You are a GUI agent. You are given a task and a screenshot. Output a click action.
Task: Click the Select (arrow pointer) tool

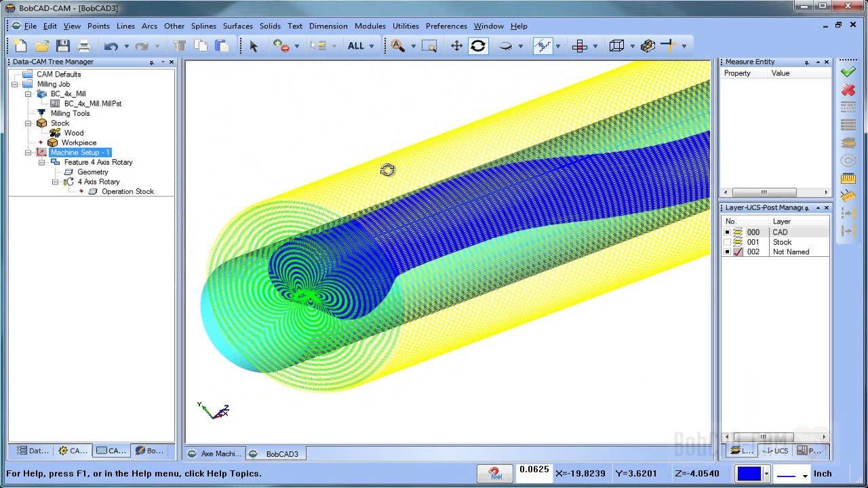tap(254, 46)
